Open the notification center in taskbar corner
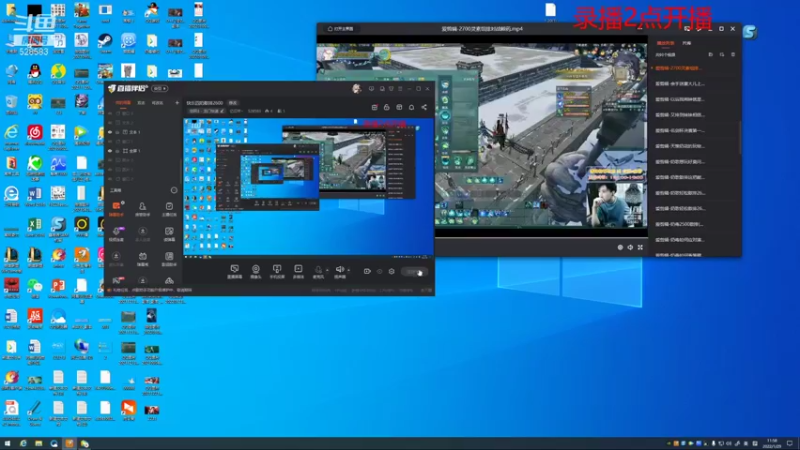The height and width of the screenshot is (450, 800). point(790,443)
